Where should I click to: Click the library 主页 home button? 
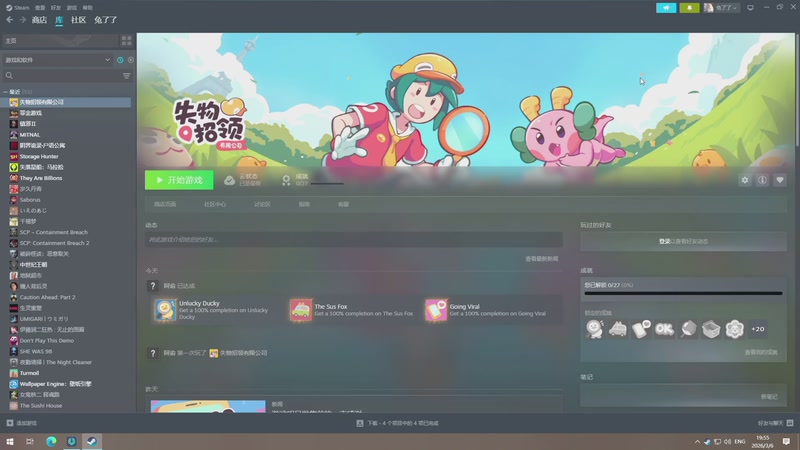[60, 40]
